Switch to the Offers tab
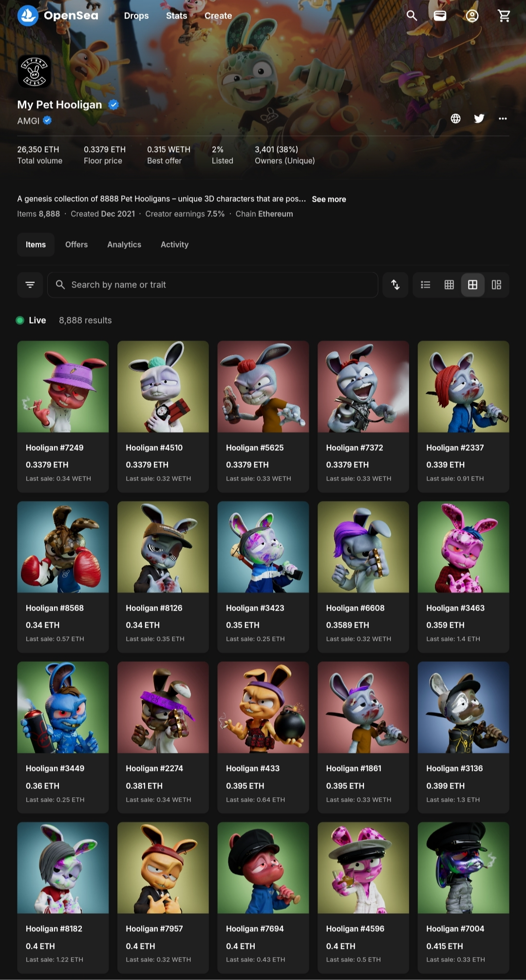The image size is (526, 980). point(76,245)
